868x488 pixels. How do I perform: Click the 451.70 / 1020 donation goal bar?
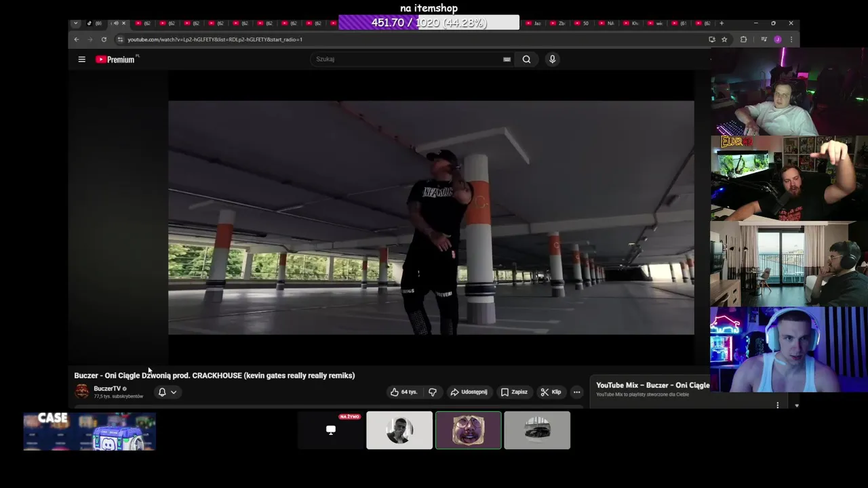click(429, 23)
